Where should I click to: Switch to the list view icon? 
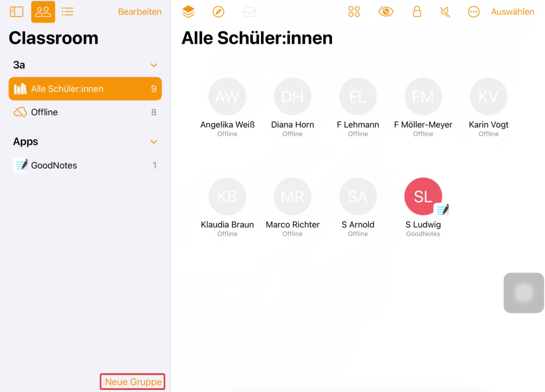click(x=68, y=12)
